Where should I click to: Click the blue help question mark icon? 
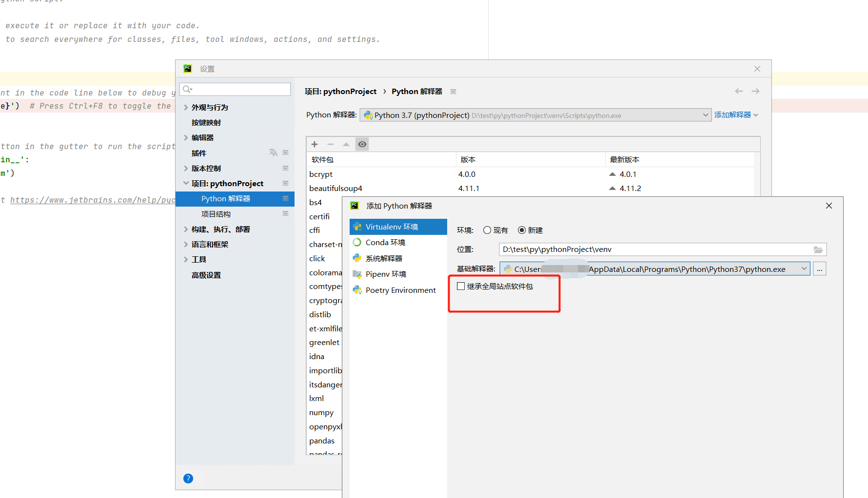click(188, 479)
